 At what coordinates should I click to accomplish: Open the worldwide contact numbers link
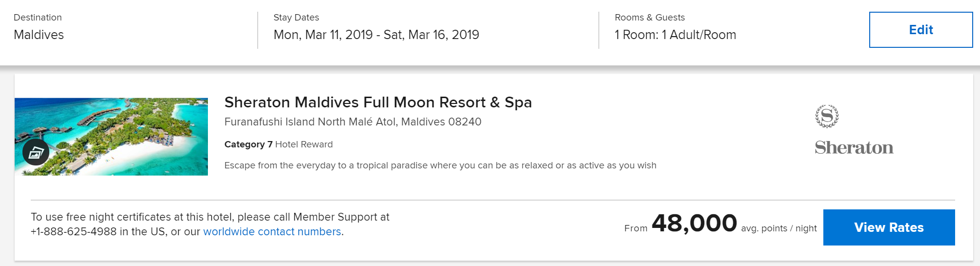point(272,232)
